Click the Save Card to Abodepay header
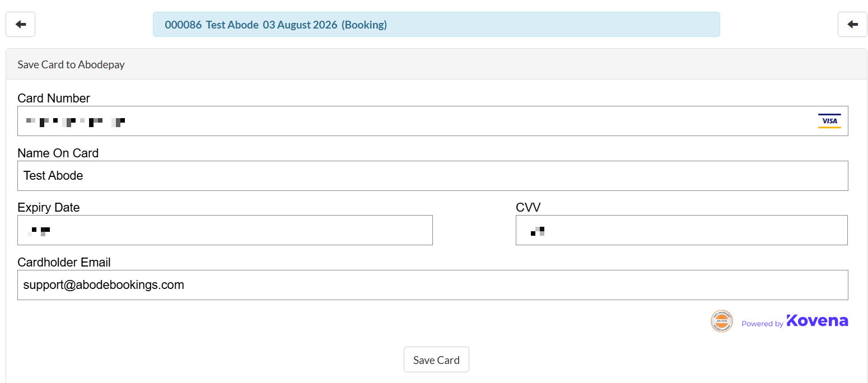 point(71,64)
